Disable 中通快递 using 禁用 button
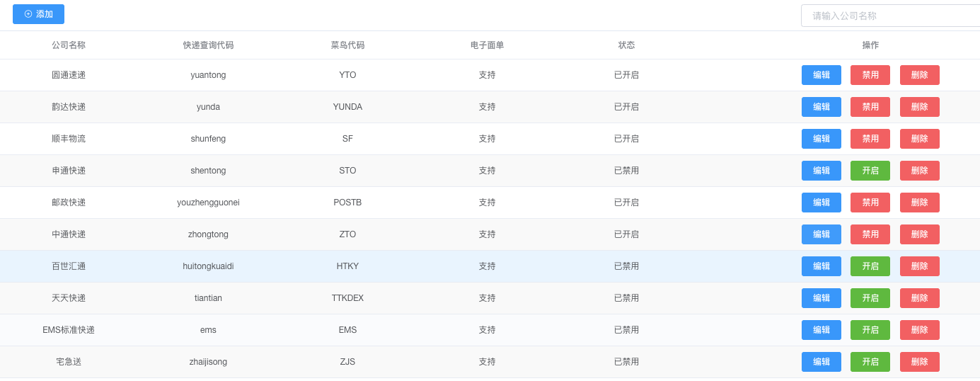 tap(870, 234)
